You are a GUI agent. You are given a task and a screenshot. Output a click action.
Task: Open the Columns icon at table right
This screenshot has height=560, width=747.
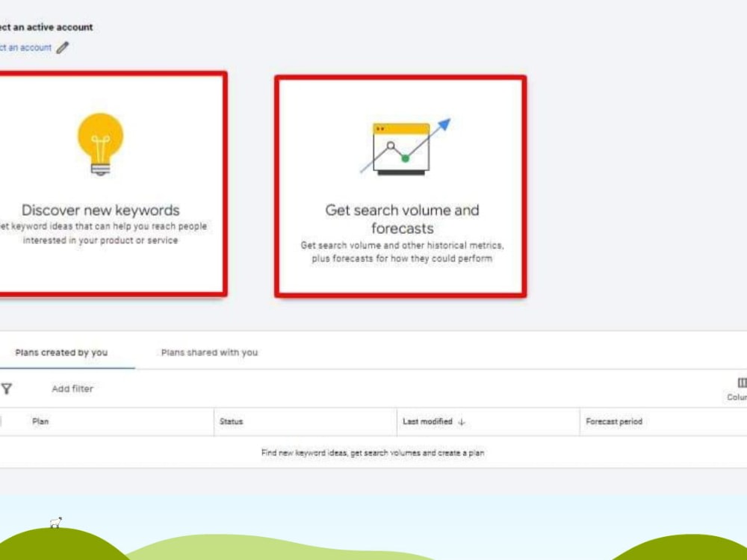tap(742, 383)
